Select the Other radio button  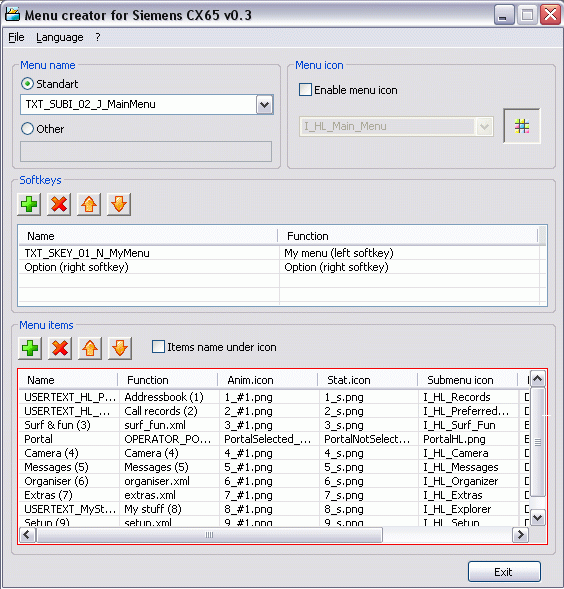click(27, 129)
